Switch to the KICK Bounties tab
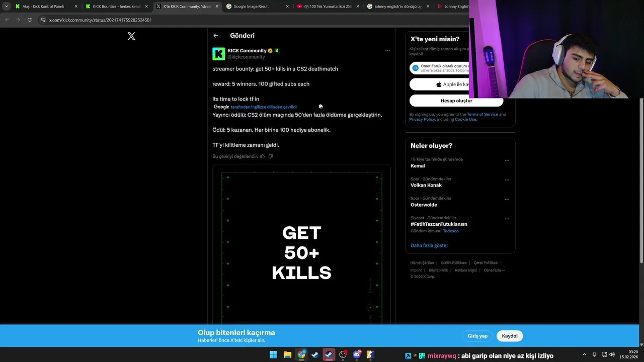 (x=116, y=7)
